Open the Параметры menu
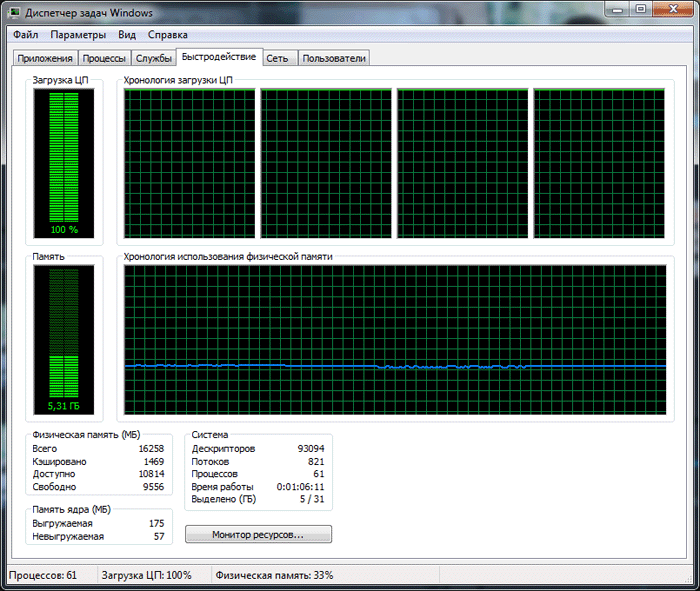This screenshot has height=591, width=700. click(x=78, y=35)
